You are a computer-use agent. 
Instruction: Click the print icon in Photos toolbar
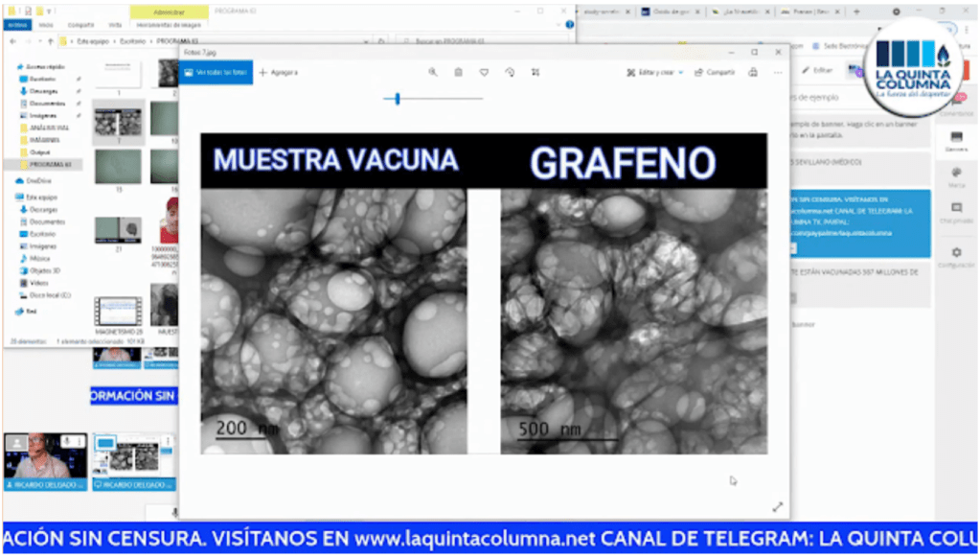(x=753, y=72)
